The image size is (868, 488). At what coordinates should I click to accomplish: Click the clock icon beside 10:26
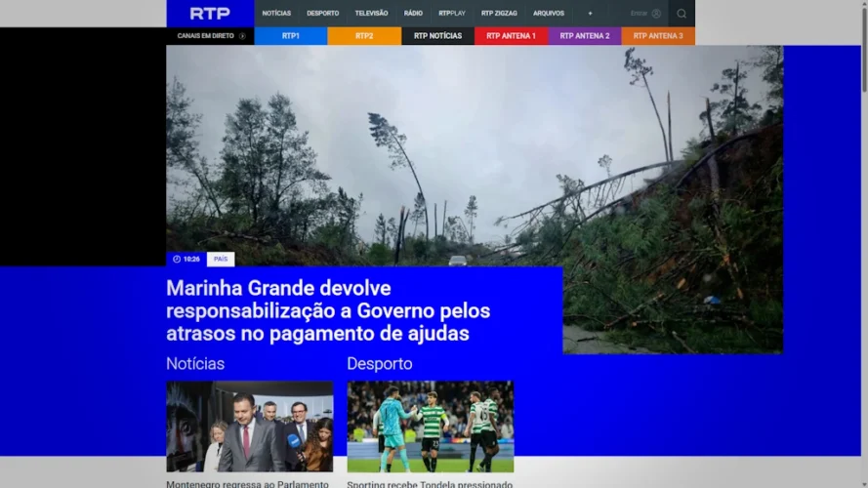point(177,260)
